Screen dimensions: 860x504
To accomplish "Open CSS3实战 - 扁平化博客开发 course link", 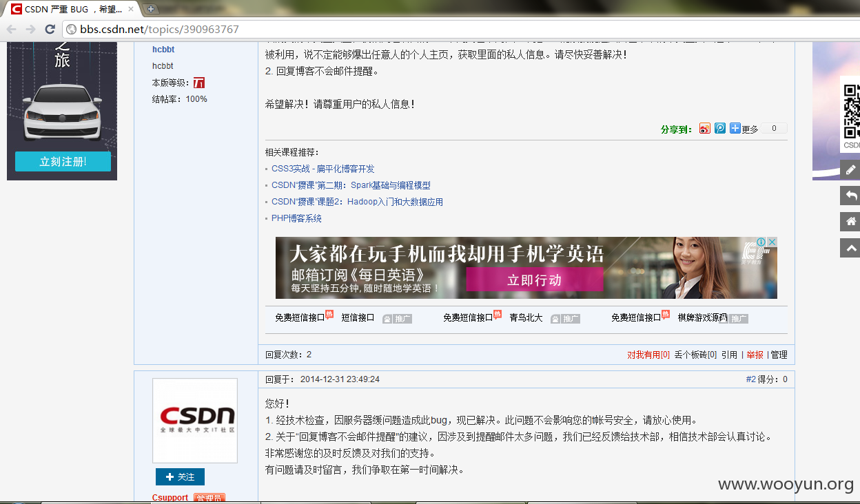I will point(323,169).
